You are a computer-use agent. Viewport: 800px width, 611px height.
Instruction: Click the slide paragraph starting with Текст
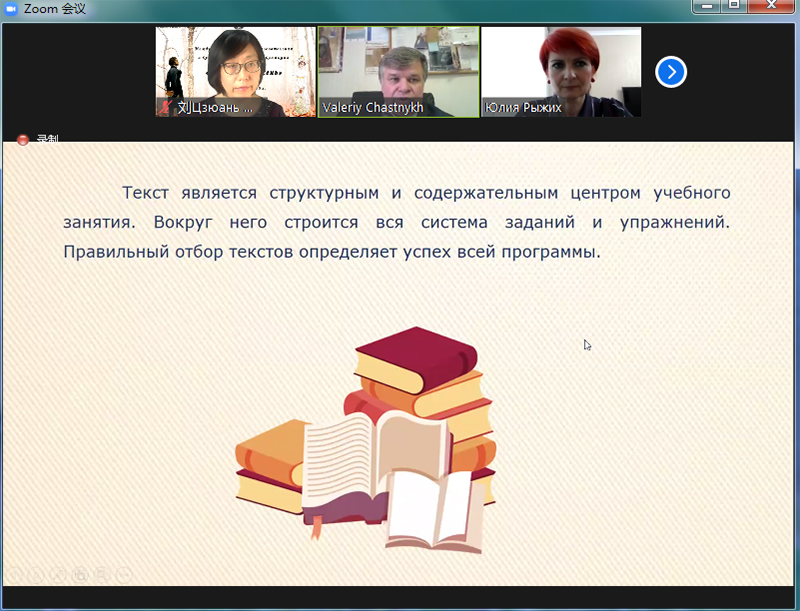pyautogui.click(x=396, y=222)
